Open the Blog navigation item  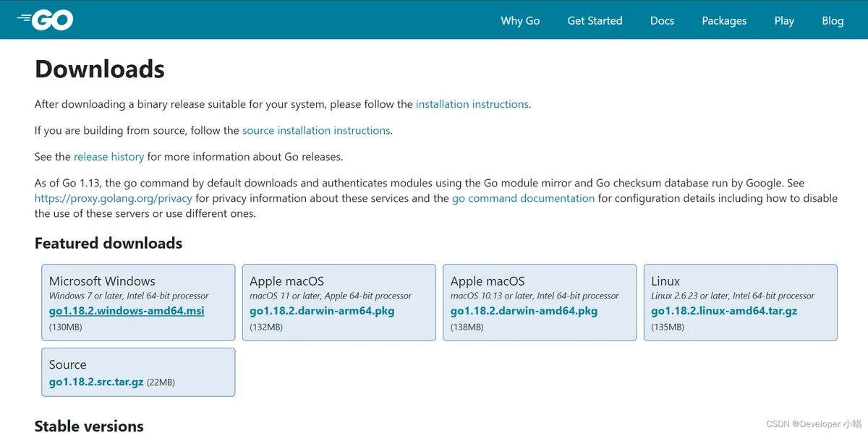(x=833, y=20)
